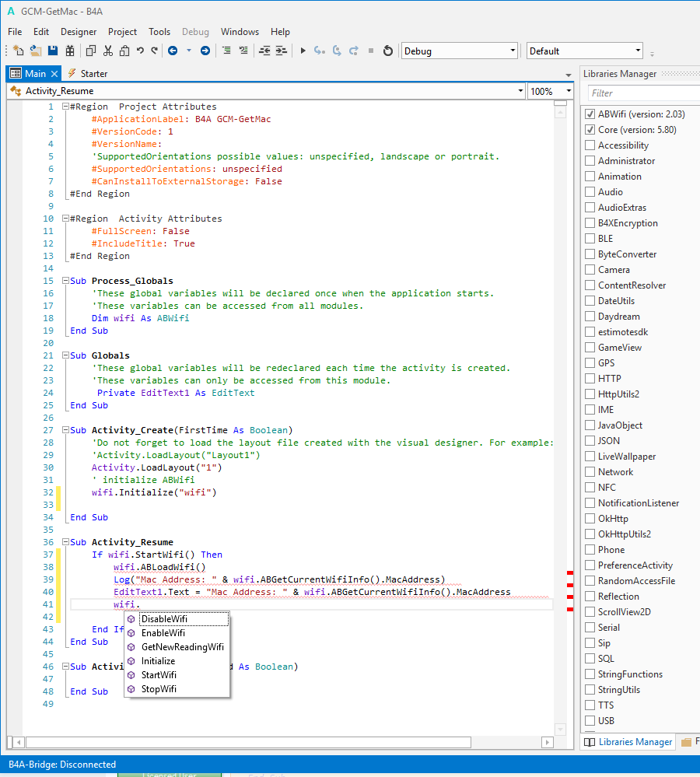Collapse the Activity_Resume sub in editor
Viewport: 700px width, 777px height.
coord(65,542)
